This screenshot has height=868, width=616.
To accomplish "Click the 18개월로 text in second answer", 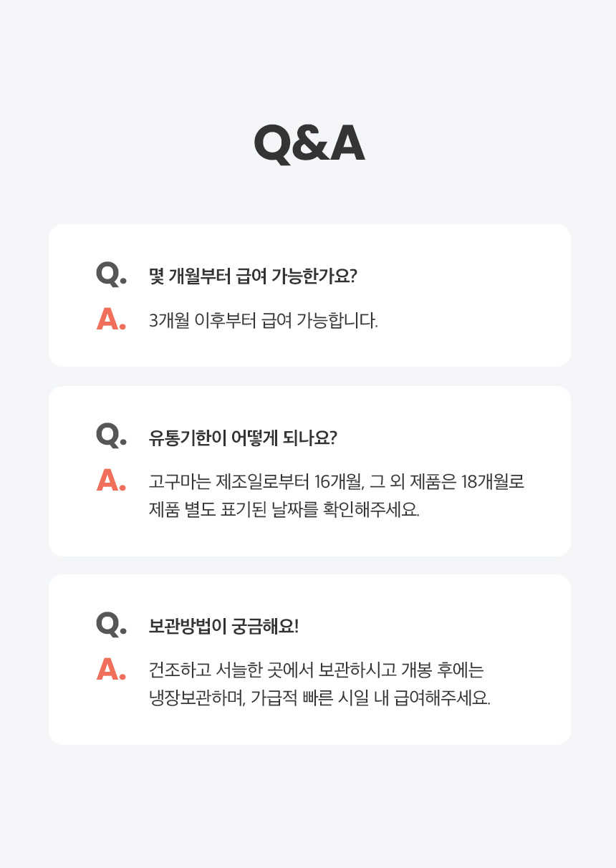I will pyautogui.click(x=493, y=481).
